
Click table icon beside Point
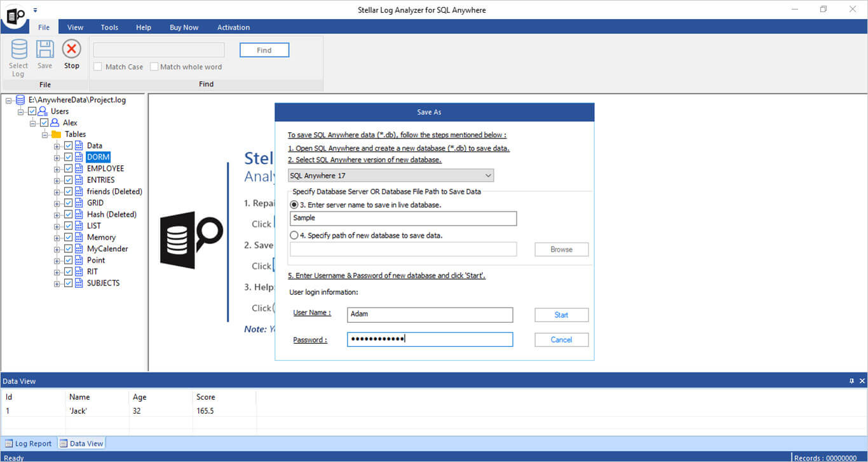click(79, 260)
